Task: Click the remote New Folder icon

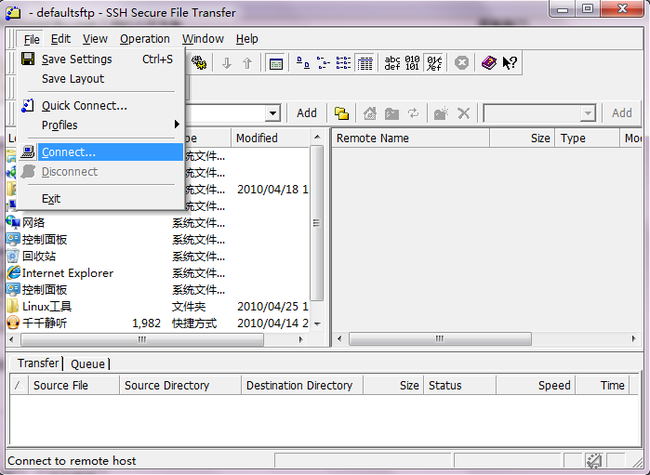Action: click(x=441, y=113)
